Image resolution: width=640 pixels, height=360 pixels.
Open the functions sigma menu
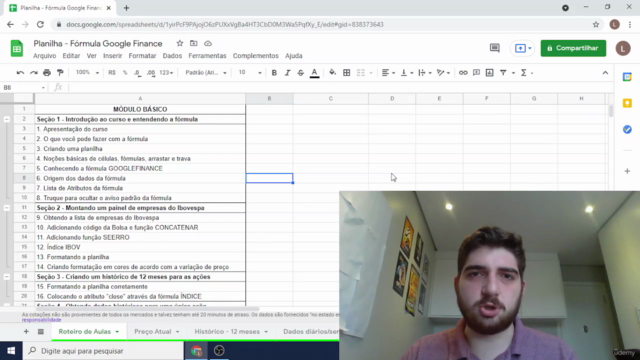click(x=524, y=73)
